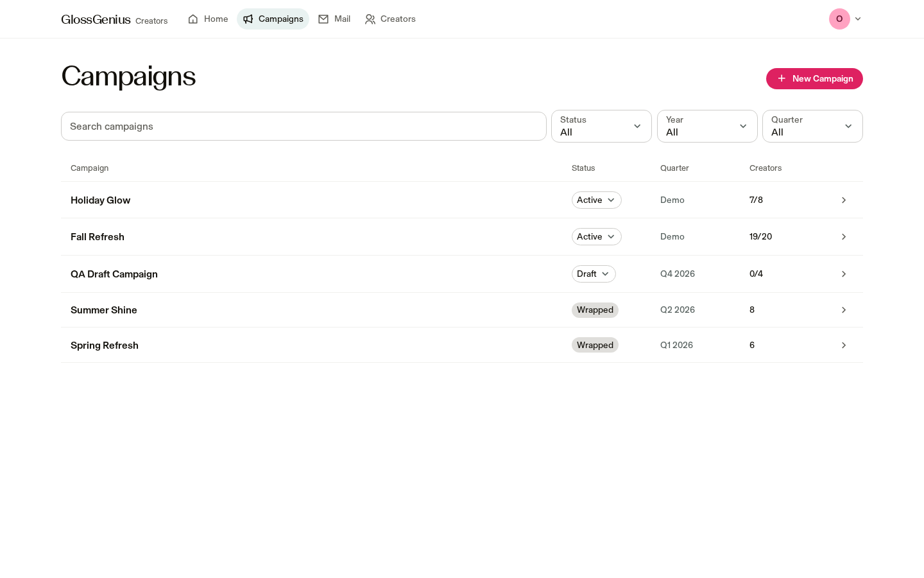Click Fall Refresh row arrow chevron
924x578 pixels.
844,237
